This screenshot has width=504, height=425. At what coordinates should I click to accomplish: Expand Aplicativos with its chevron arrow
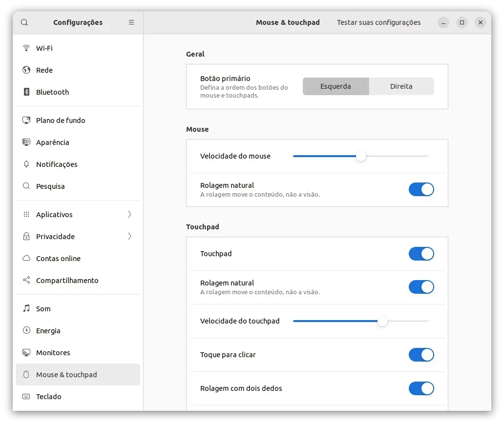[129, 214]
